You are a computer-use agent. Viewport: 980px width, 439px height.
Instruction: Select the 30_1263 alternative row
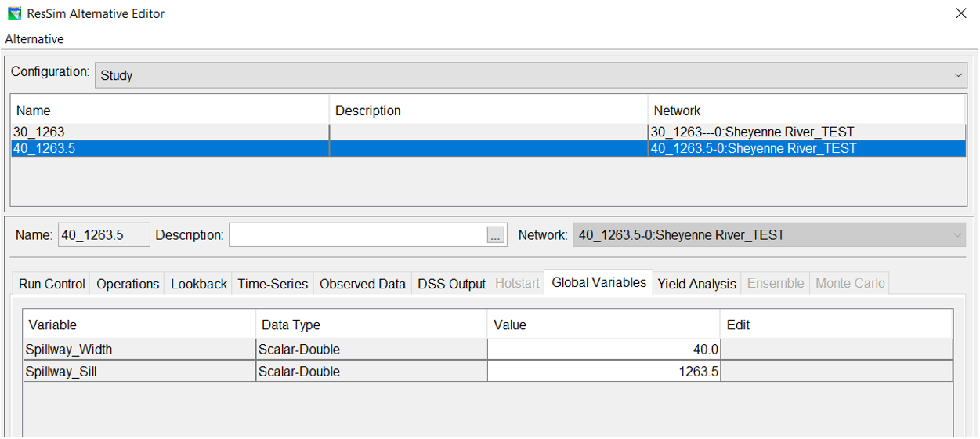(169, 132)
